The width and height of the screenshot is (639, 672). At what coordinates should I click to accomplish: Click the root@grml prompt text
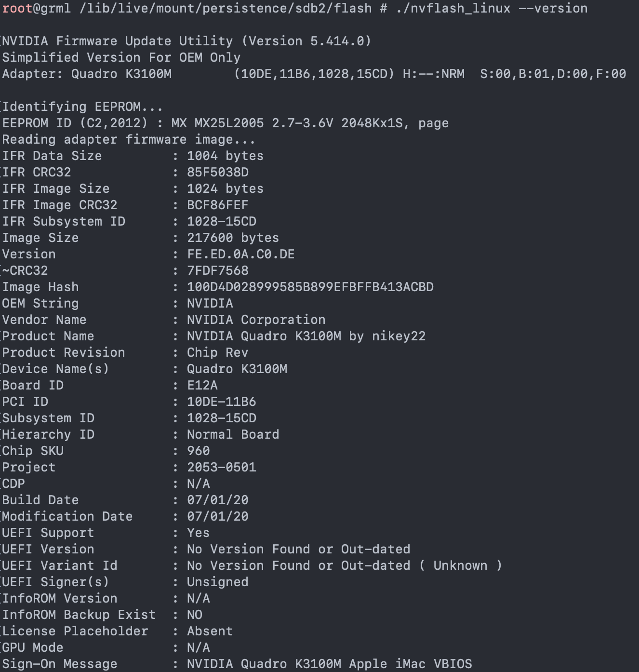pyautogui.click(x=36, y=8)
